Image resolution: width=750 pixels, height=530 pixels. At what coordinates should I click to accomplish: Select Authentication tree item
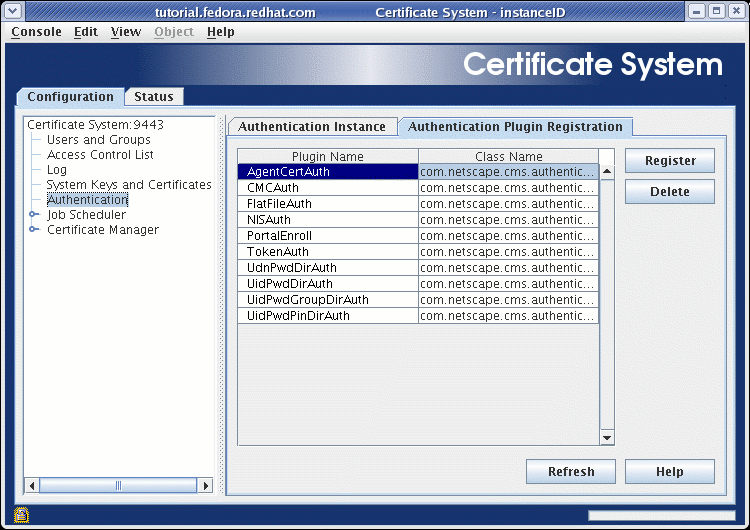click(x=88, y=199)
